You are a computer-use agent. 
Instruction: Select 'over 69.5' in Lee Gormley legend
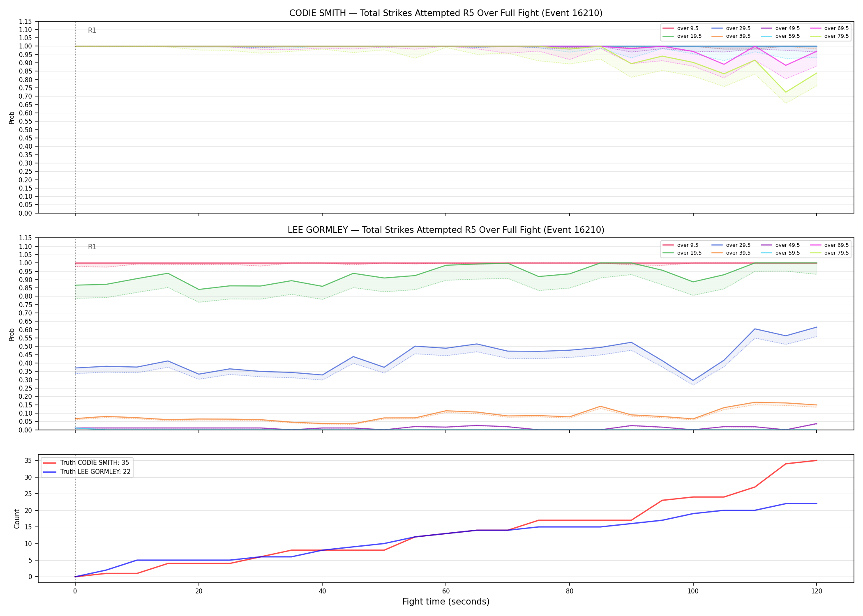click(829, 245)
